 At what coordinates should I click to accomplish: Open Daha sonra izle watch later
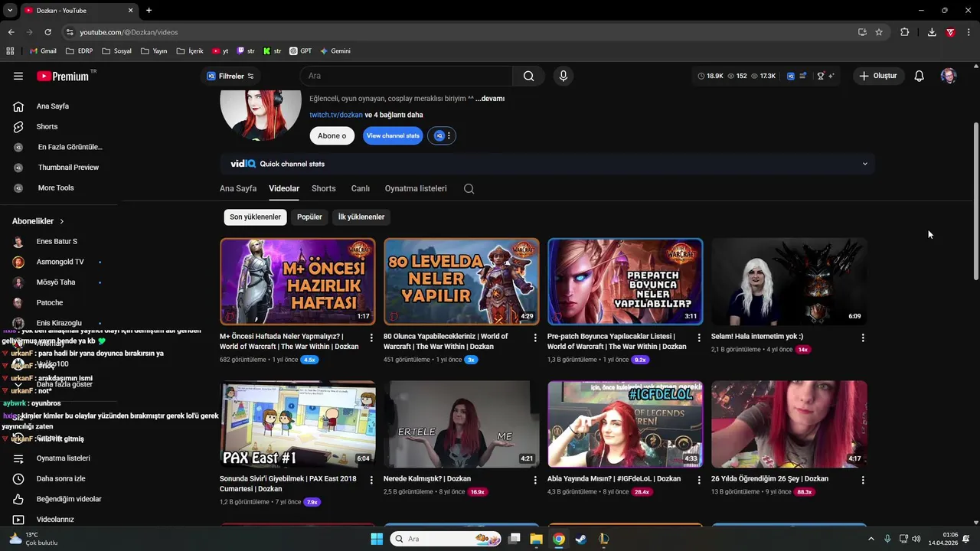tap(61, 478)
